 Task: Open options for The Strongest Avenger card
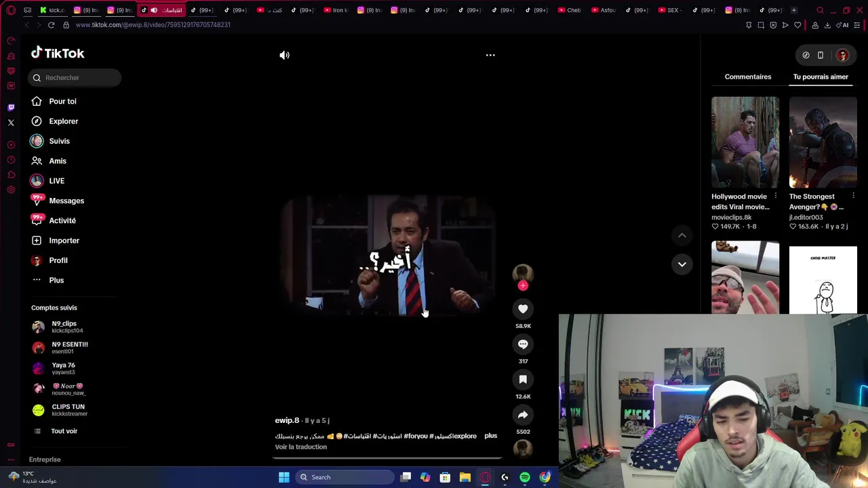pyautogui.click(x=853, y=197)
